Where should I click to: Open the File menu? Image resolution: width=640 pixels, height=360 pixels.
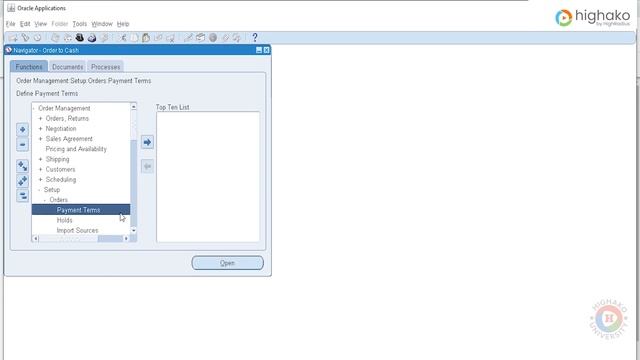pos(10,24)
